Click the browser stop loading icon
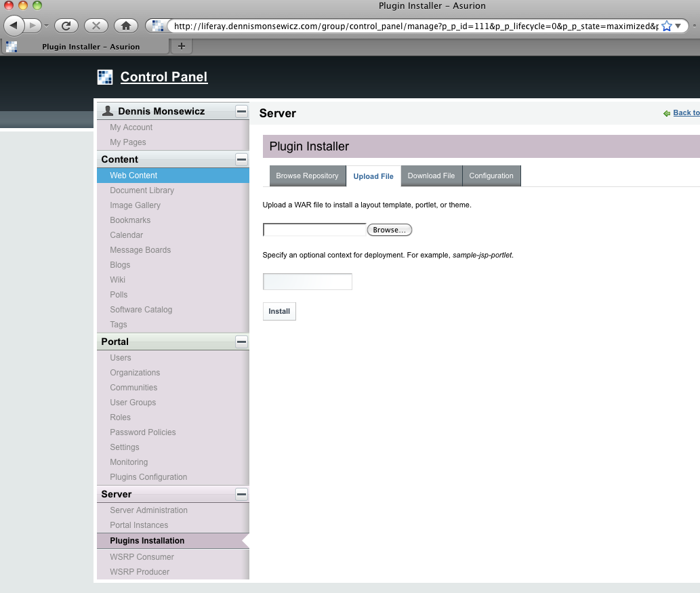This screenshot has width=700, height=593. [96, 26]
